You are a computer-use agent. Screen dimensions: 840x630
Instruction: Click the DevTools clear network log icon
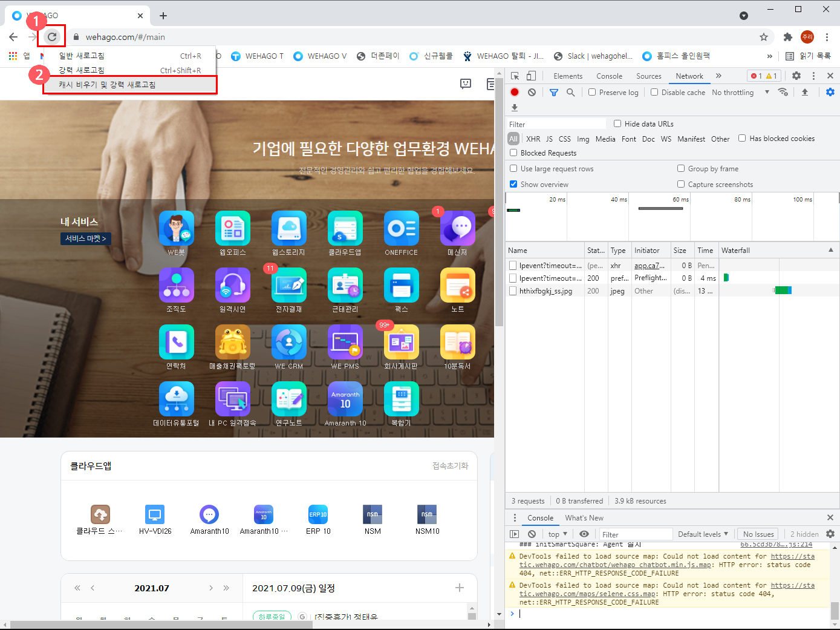click(532, 93)
